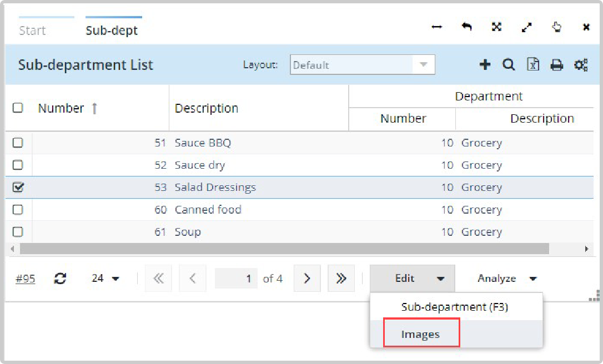The image size is (603, 364).
Task: Open the Layout dropdown
Action: click(x=363, y=65)
